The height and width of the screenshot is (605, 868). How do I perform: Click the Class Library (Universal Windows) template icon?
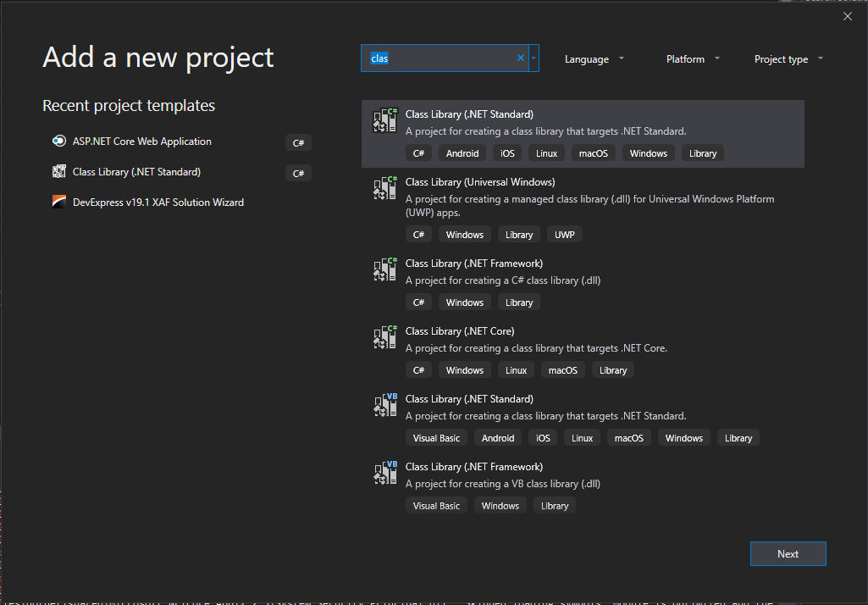(x=385, y=188)
